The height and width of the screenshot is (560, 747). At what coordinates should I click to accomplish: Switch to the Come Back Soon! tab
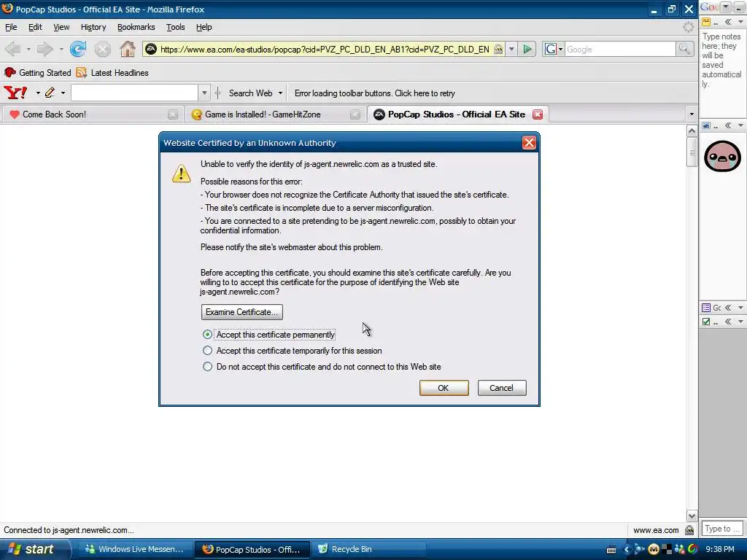(91, 114)
